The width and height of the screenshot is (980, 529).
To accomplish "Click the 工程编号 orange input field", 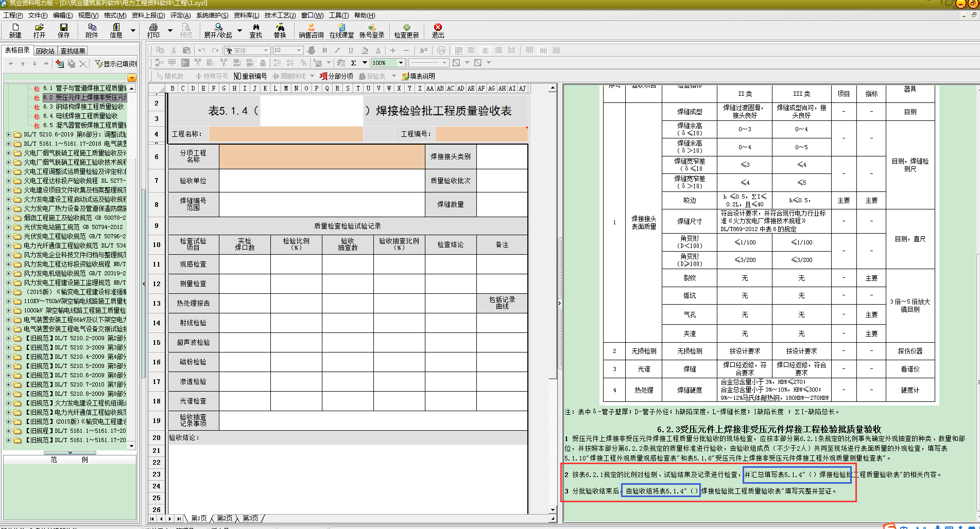I will 482,134.
